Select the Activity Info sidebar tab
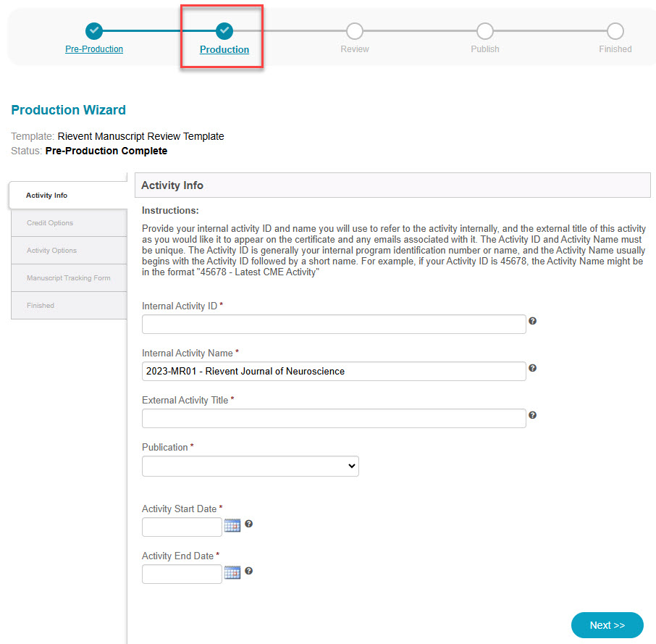Image resolution: width=656 pixels, height=644 pixels. (x=68, y=196)
